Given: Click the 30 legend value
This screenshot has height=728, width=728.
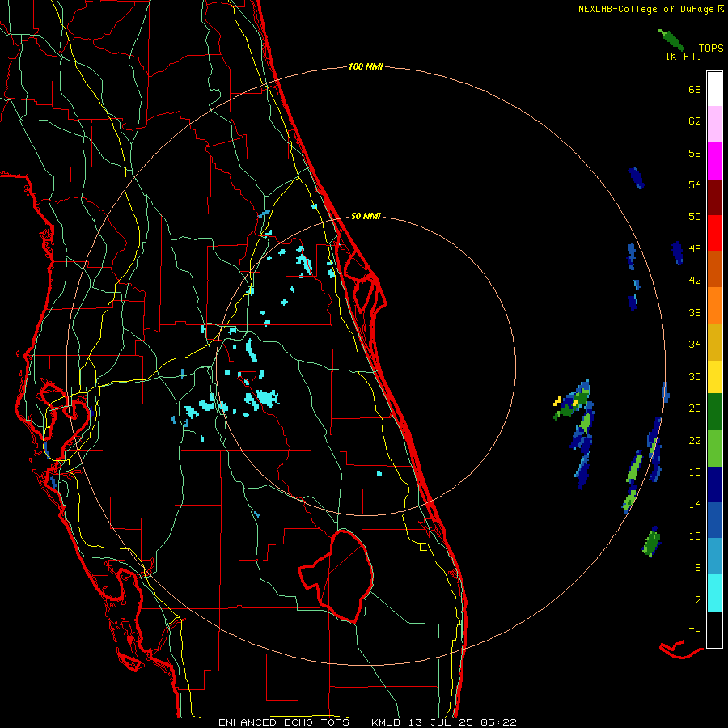Looking at the screenshot, I should tap(695, 376).
